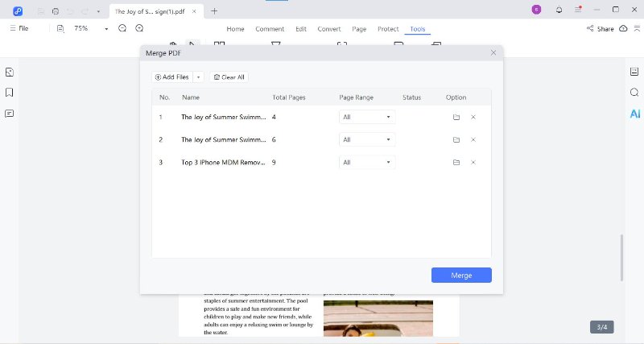Switch to the Comment tab
Viewport: 644px width, 344px height.
pos(270,29)
